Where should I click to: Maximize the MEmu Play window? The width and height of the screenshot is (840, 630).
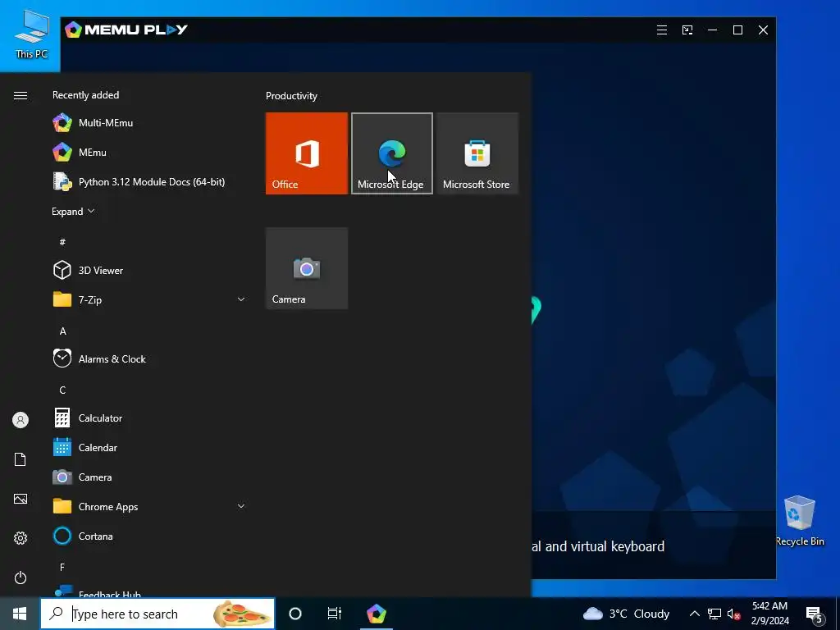(737, 30)
